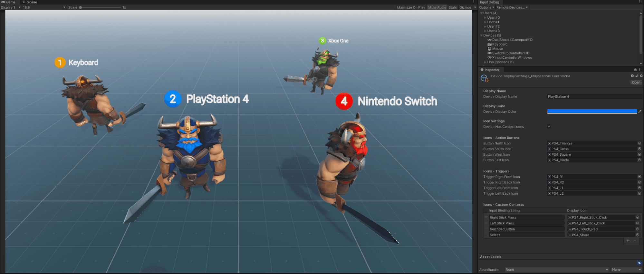Toggle the Stats overlay
Screen dimensions: 644x274
[x=453, y=7]
